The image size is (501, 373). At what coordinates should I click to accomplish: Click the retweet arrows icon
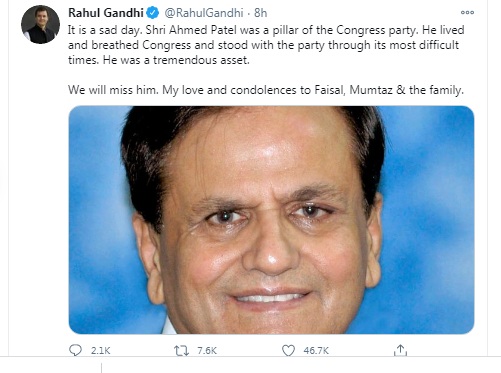click(181, 350)
